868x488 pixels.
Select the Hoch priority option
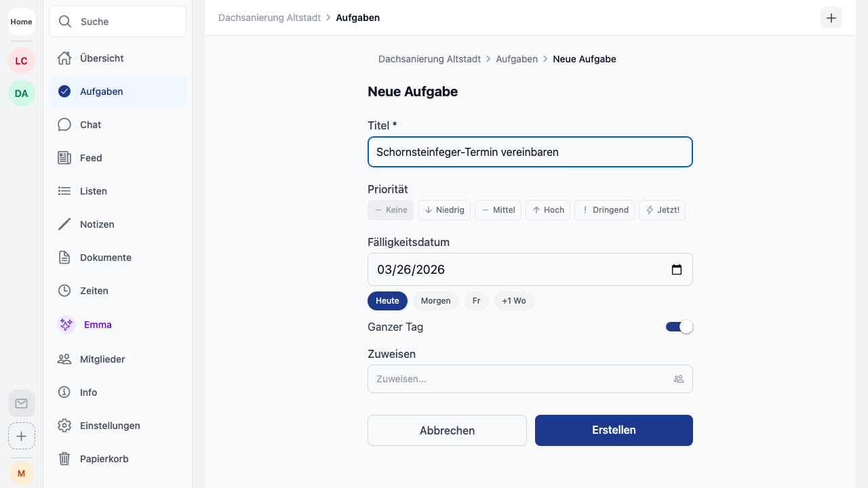pos(548,210)
